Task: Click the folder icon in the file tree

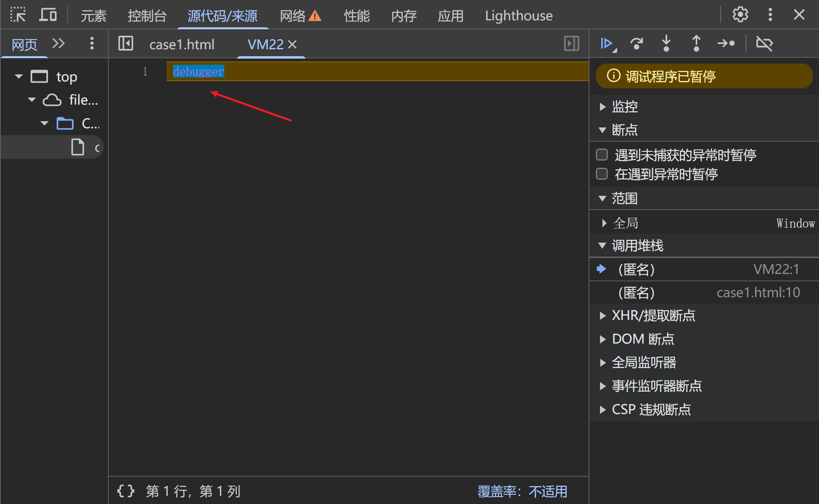Action: click(65, 123)
